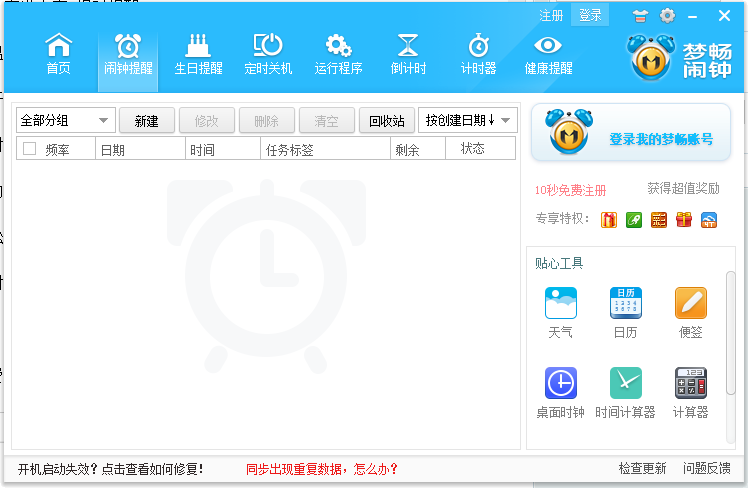Open the 时间计算器 time calculator tool
748x488 pixels.
click(x=625, y=393)
